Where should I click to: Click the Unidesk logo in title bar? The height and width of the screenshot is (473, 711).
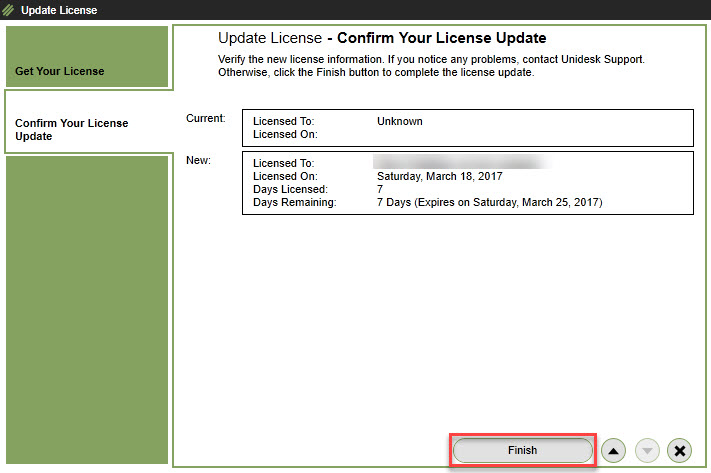9,10
